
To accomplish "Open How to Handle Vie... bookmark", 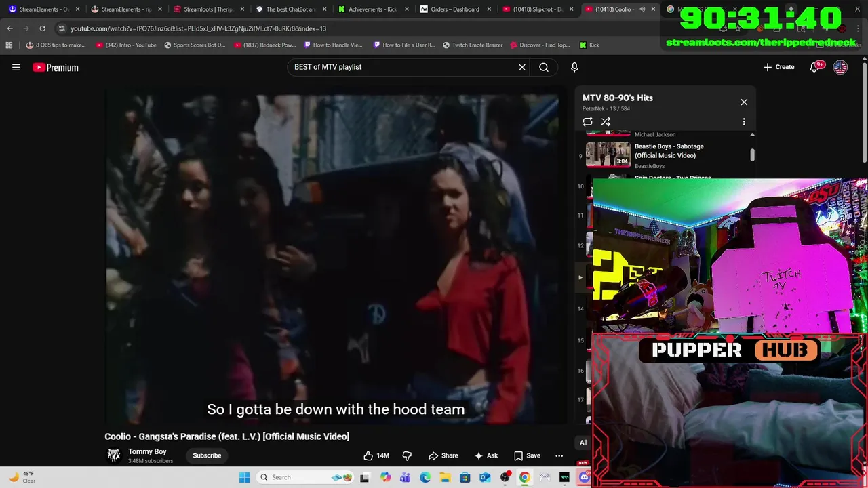I will (x=334, y=45).
